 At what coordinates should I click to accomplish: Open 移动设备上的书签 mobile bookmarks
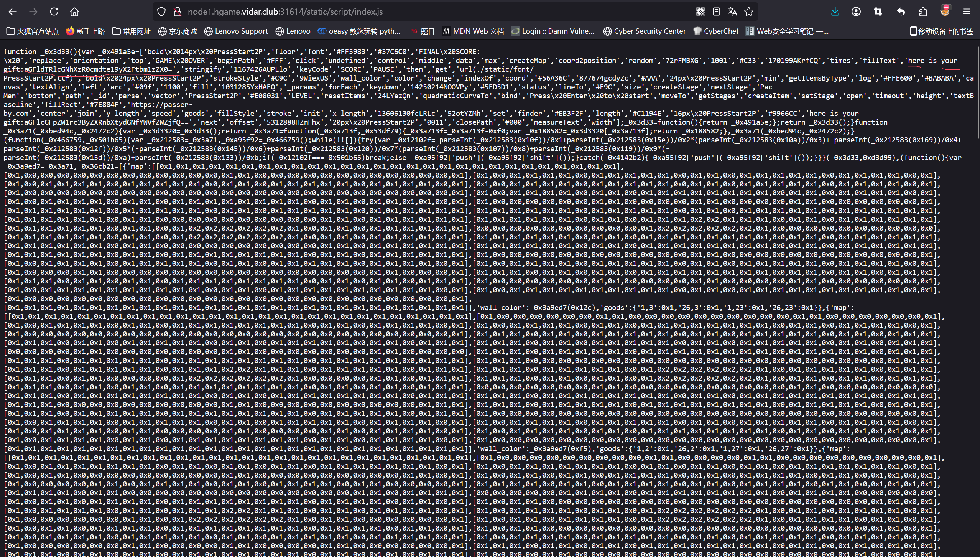[942, 31]
